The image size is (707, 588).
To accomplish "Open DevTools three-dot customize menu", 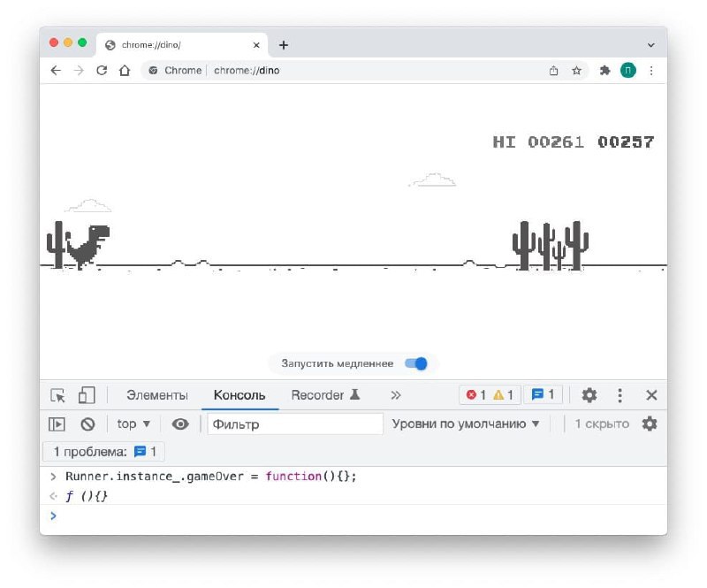I will point(620,395).
